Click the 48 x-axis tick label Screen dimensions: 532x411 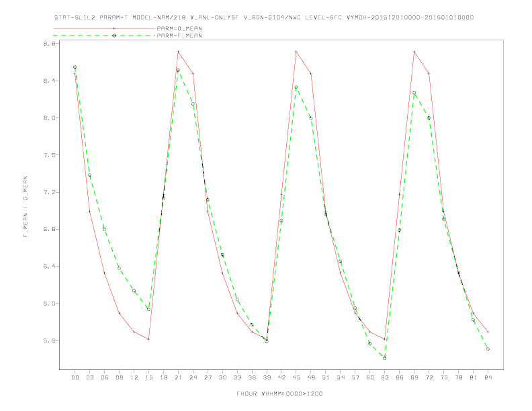coord(311,377)
